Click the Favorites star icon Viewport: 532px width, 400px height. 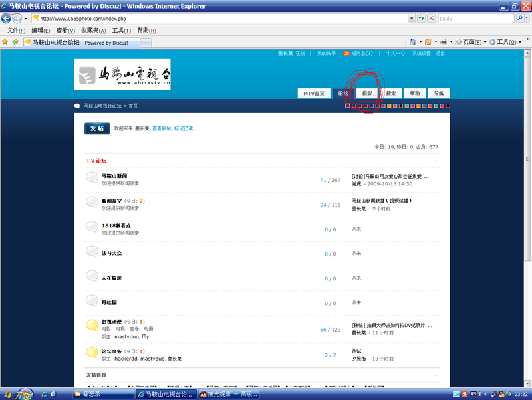pyautogui.click(x=5, y=42)
